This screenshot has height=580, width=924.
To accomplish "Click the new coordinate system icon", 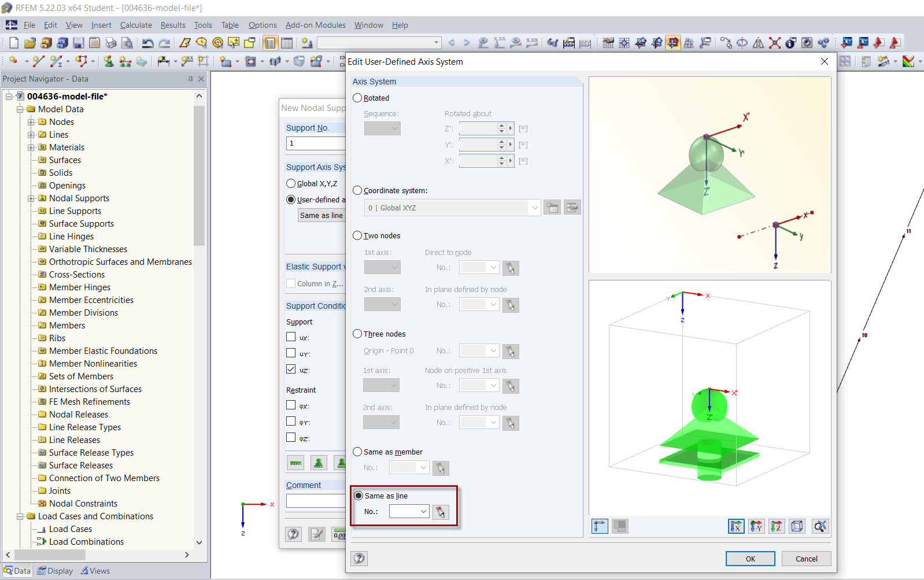I will (x=552, y=208).
